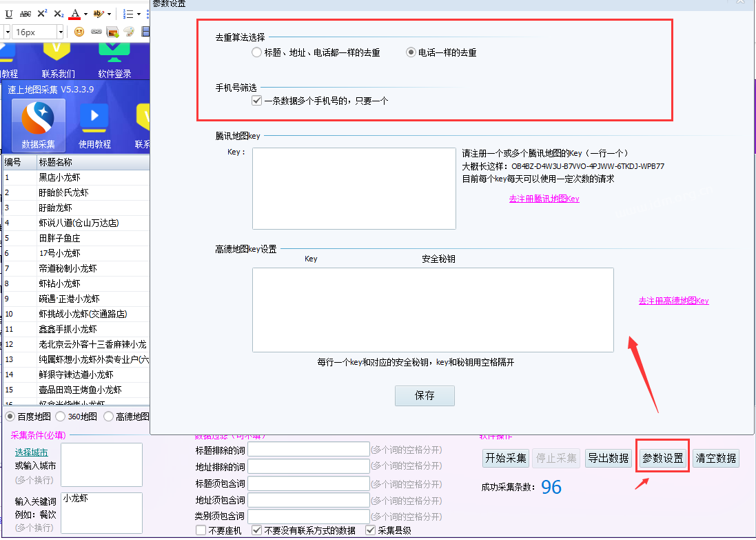Select 标题、地址、电话都一样的去重 radio option
Screen dimensions: 756x540
tap(256, 52)
